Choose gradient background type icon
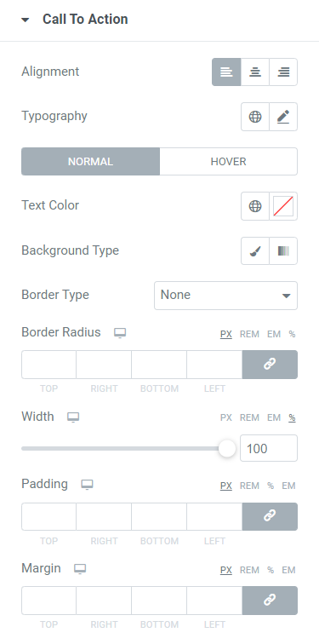This screenshot has height=644, width=319. [x=283, y=250]
